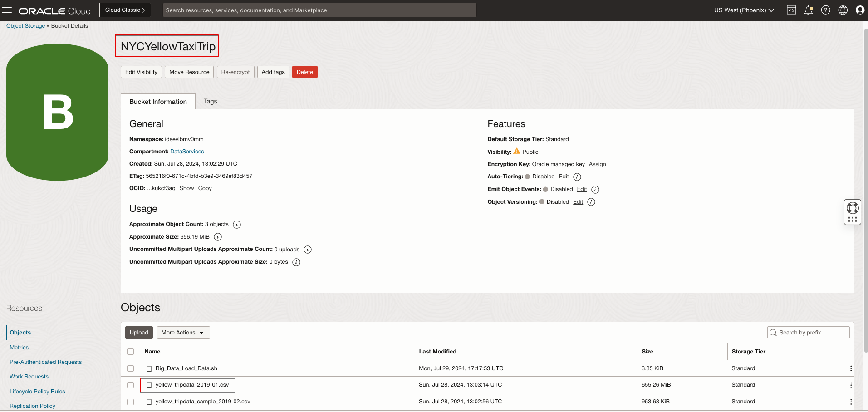Edit the Emit Object Events setting
This screenshot has width=868, height=412.
pos(582,189)
